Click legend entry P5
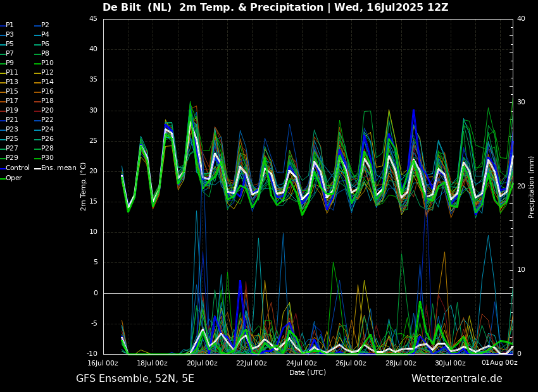The image size is (538, 392). point(7,44)
